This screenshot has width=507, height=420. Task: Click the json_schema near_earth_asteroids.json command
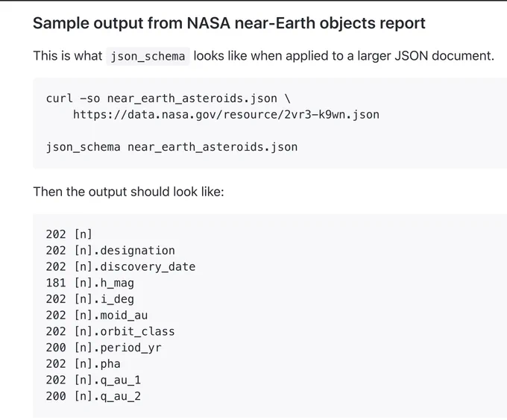coord(171,147)
